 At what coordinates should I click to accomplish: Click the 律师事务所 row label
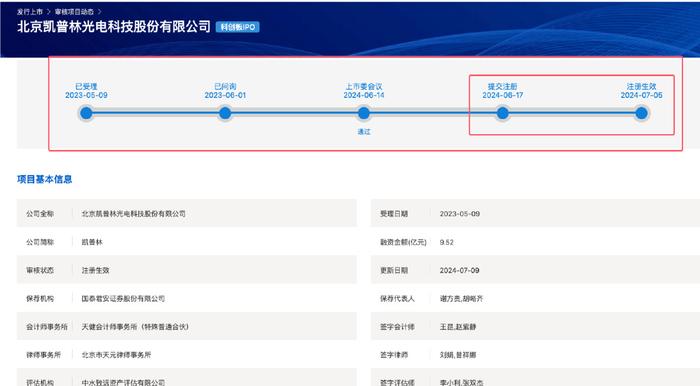[43, 355]
